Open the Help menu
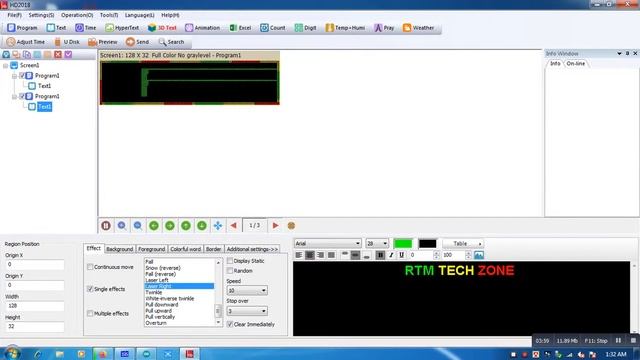Viewport: 640px width, 360px height. coord(170,15)
